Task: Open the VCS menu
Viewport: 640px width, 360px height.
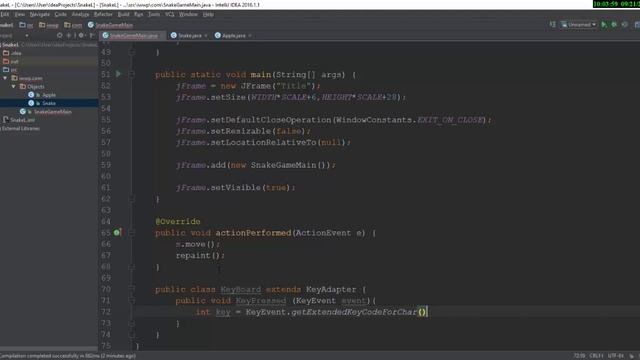Action: [169, 14]
